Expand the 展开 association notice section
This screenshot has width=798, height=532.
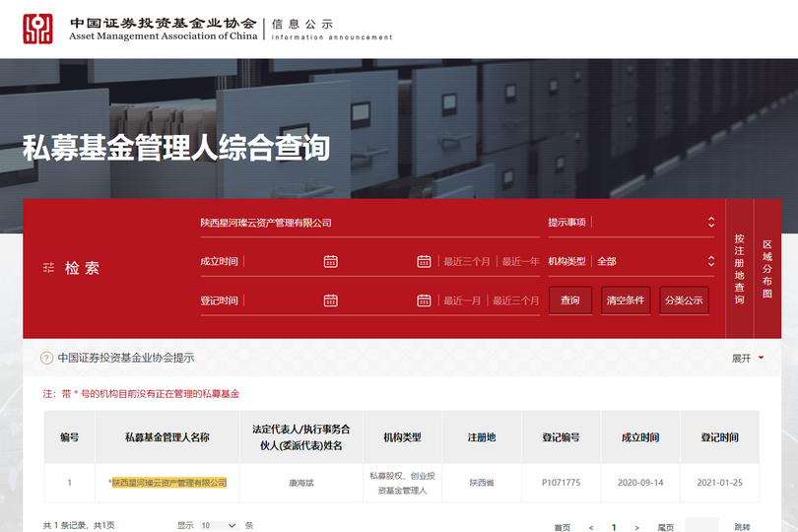(x=748, y=359)
